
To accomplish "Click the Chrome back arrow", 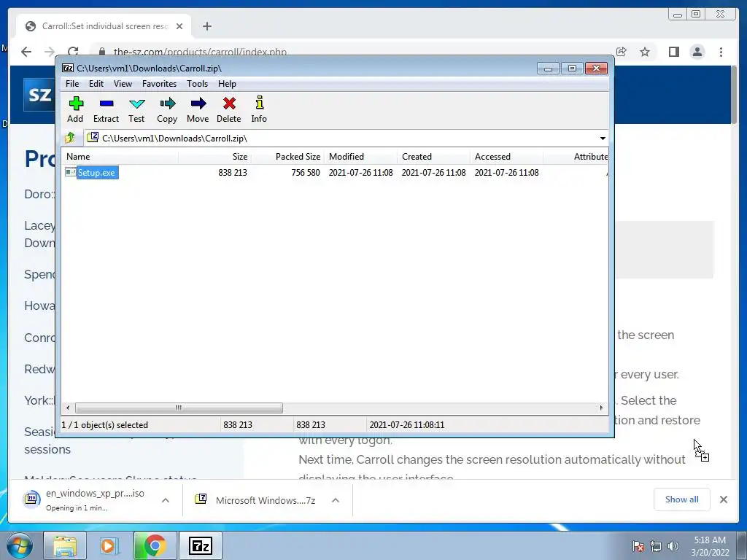I will 26,52.
